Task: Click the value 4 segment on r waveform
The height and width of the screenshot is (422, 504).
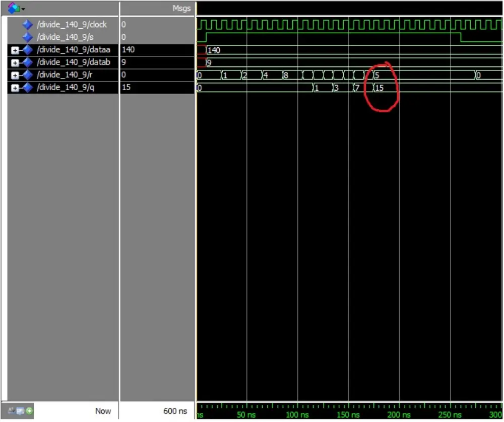Action: (x=272, y=76)
